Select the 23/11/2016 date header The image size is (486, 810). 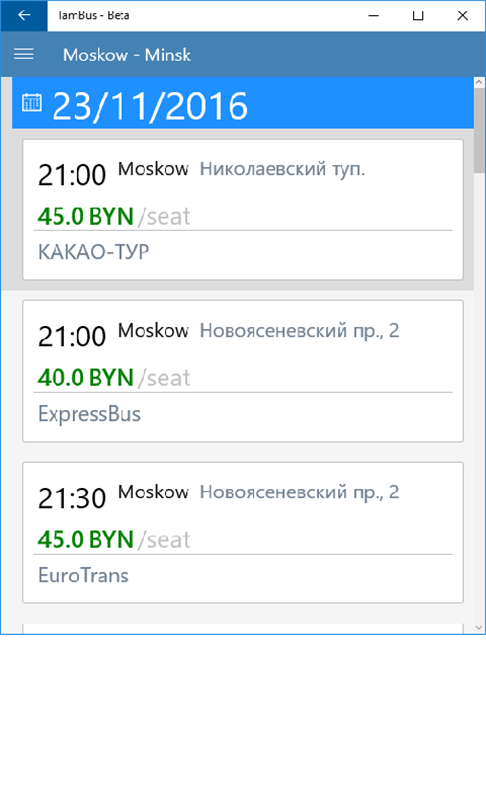point(150,106)
